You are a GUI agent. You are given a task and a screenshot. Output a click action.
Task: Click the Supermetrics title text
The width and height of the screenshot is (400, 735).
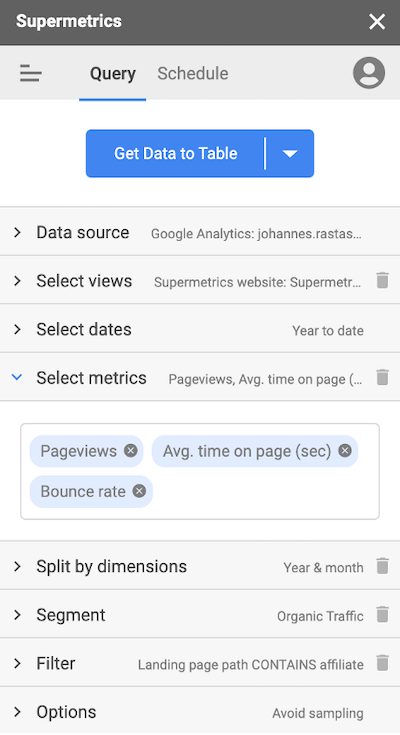pyautogui.click(x=69, y=21)
